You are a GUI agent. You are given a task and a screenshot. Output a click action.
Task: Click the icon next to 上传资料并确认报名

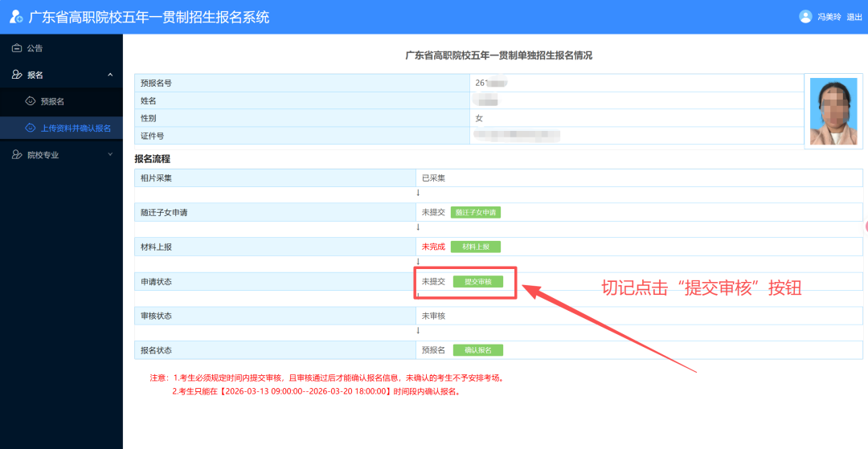(31, 128)
